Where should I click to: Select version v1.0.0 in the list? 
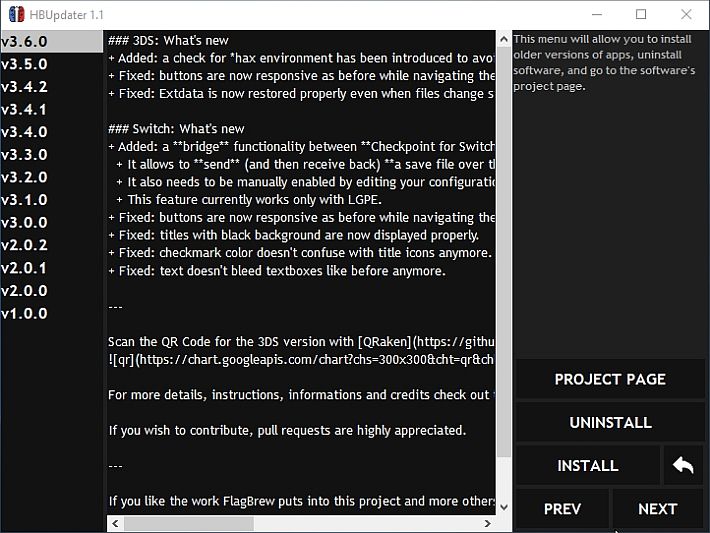click(x=52, y=313)
